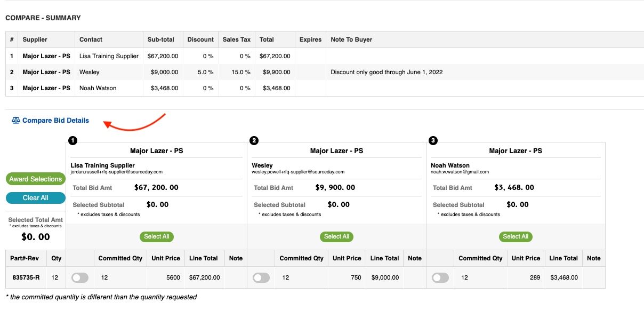
Task: Click the Award Selections button
Action: point(36,179)
